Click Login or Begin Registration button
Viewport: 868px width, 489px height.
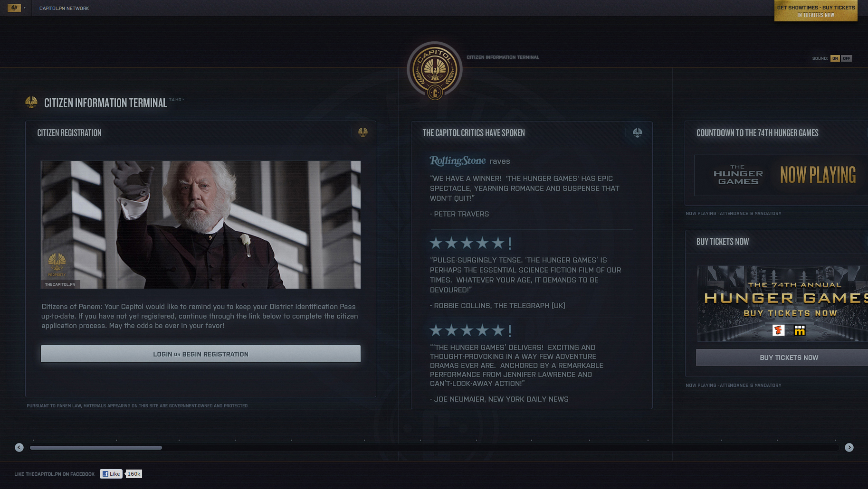[x=200, y=354]
